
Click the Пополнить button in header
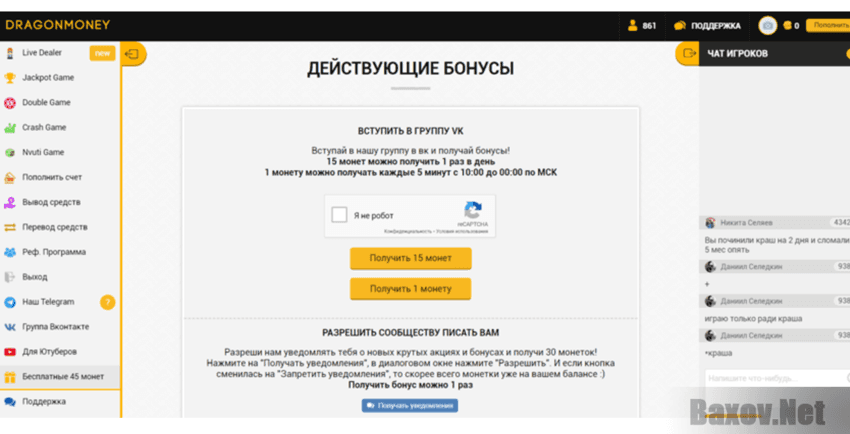(x=829, y=26)
